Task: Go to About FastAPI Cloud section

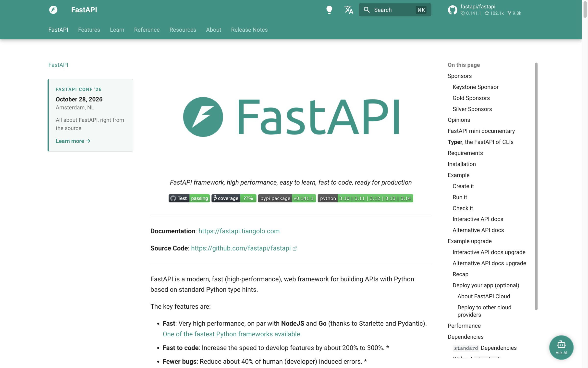Action: (x=484, y=296)
